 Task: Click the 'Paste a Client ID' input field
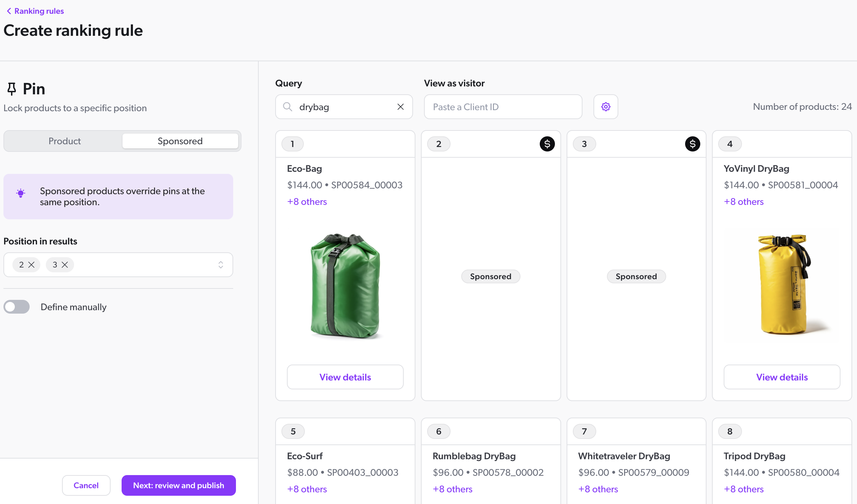(x=503, y=107)
